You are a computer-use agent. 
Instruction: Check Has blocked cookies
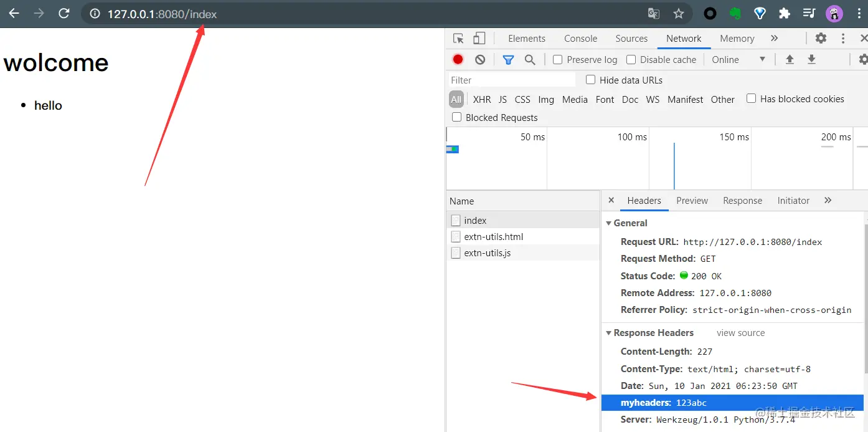coord(751,98)
